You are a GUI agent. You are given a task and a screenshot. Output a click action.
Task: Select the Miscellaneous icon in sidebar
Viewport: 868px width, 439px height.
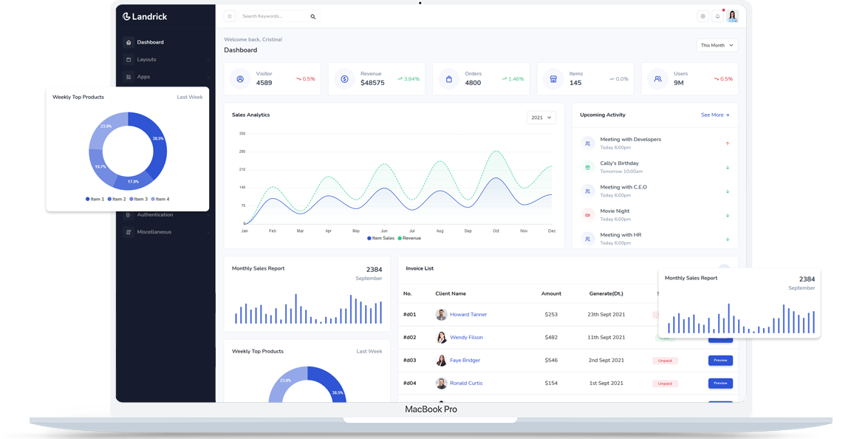[129, 231]
